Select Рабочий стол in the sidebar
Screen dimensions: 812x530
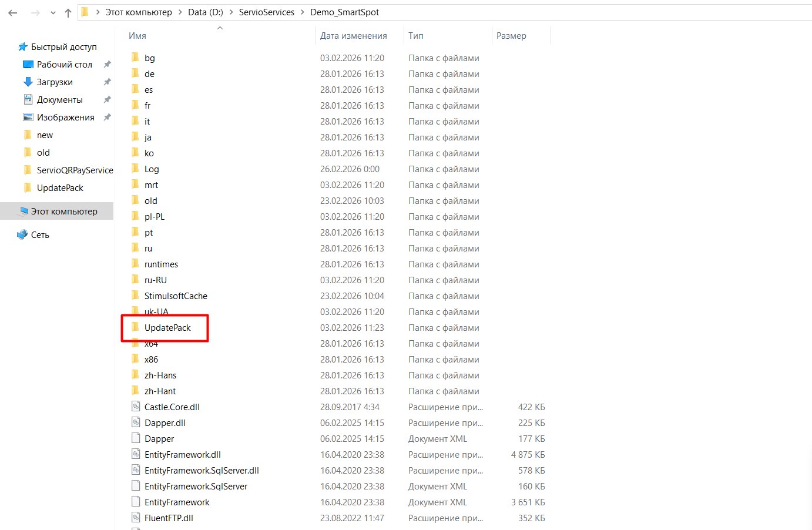[x=64, y=65]
